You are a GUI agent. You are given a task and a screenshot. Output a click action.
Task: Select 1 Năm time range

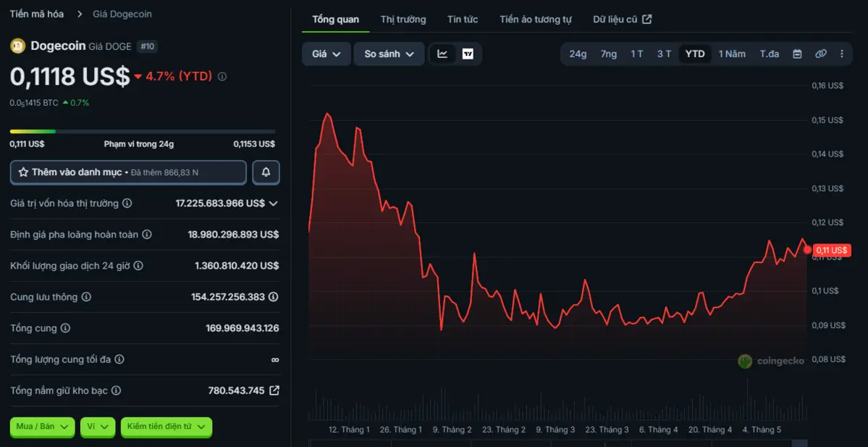732,54
